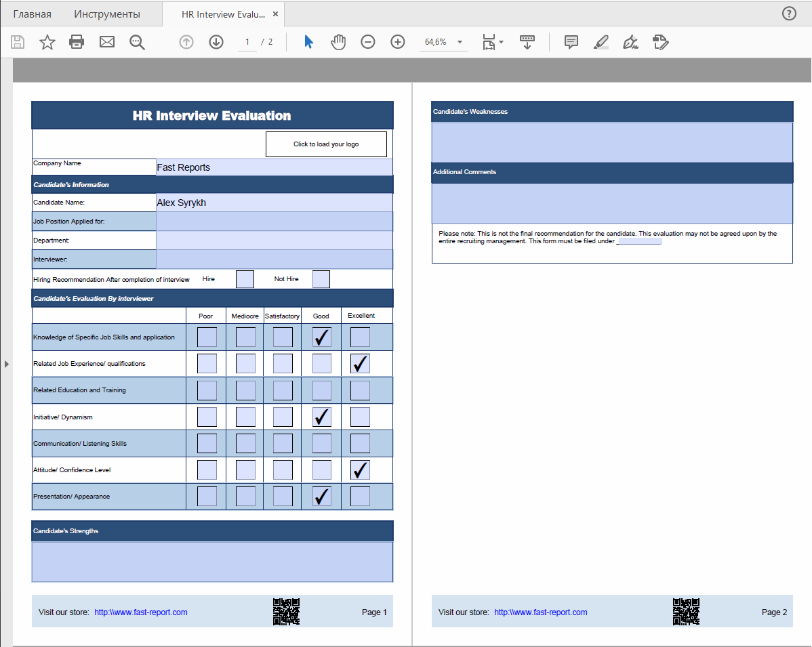Click the 'Candidate's Evaluation By interviewer' header
This screenshot has height=647, width=812.
pos(94,299)
